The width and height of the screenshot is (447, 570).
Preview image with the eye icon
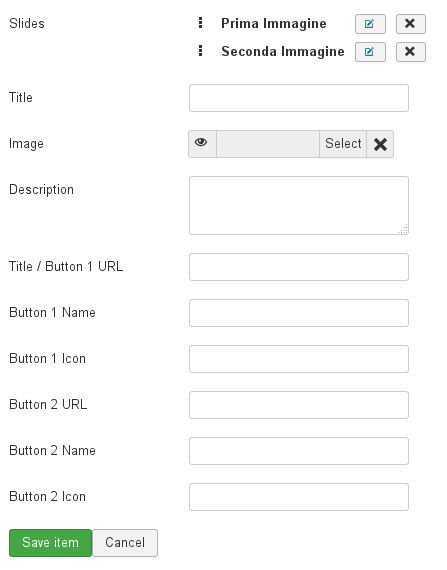(202, 144)
